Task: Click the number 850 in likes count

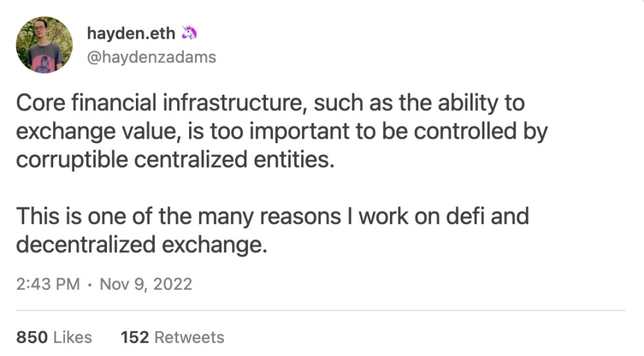Action: pos(32,338)
